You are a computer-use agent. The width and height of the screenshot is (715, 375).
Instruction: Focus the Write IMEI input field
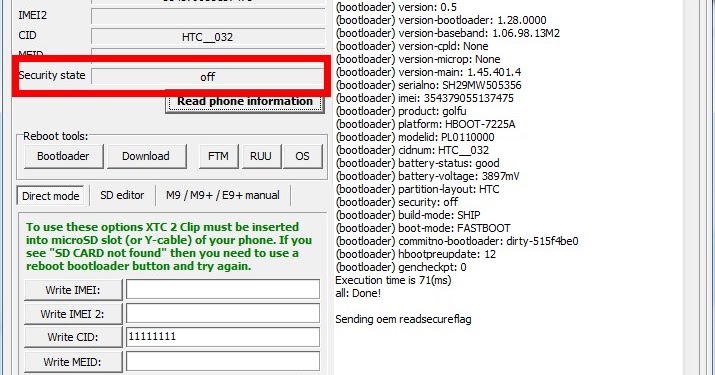[x=223, y=290]
